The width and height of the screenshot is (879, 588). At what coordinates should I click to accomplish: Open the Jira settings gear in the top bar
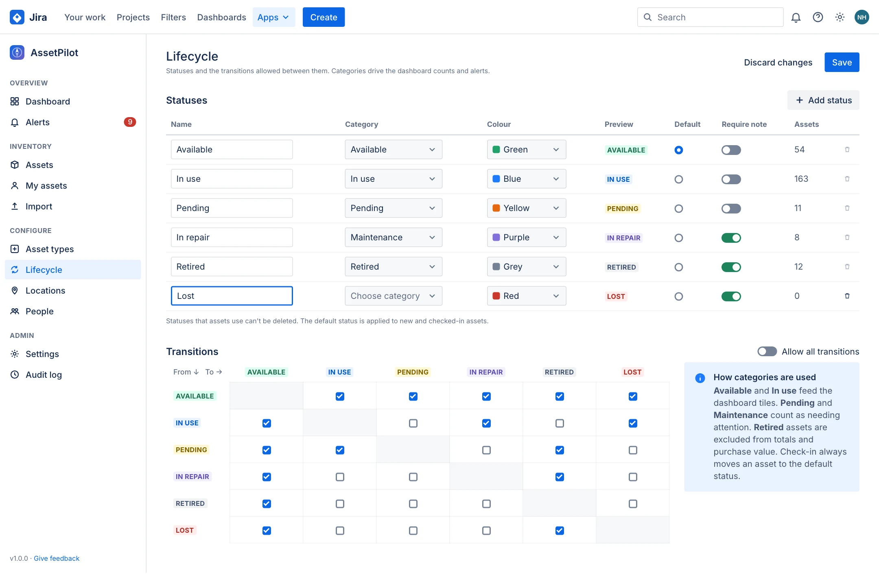click(840, 17)
